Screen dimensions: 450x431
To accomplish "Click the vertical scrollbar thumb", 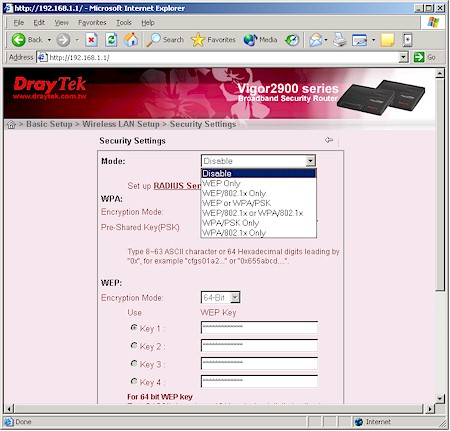I will click(440, 185).
